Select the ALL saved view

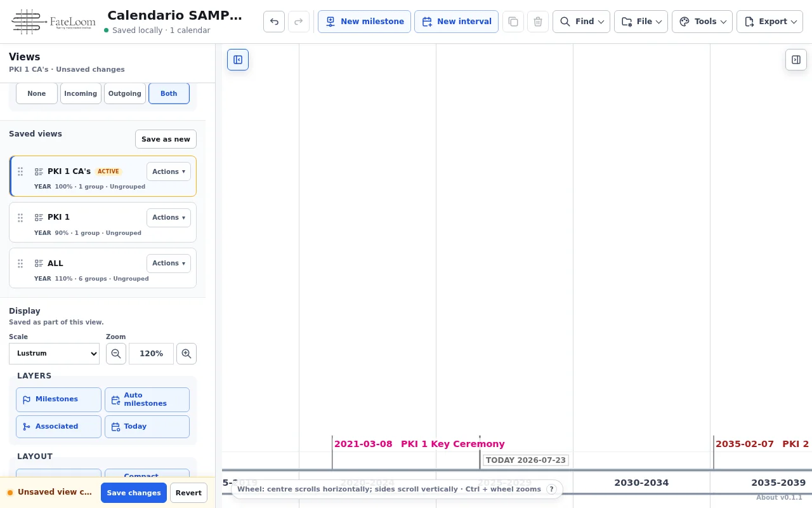click(x=103, y=268)
